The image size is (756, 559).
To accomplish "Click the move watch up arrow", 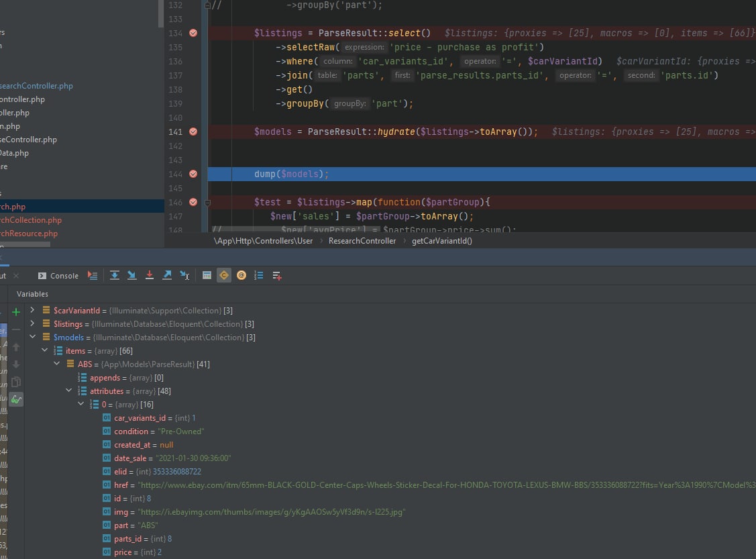I will (16, 347).
